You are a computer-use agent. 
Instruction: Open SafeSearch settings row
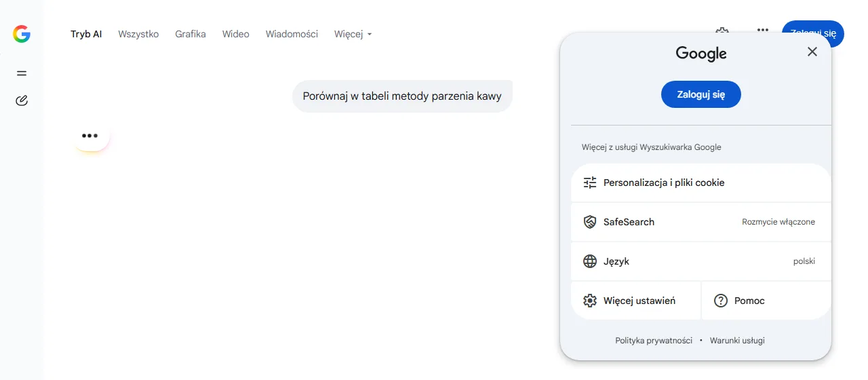coord(701,222)
